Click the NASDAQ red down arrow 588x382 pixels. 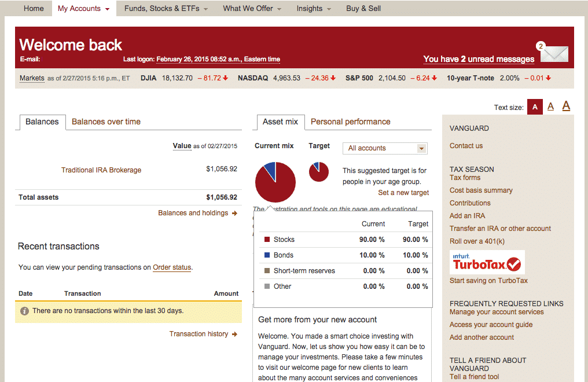click(333, 78)
